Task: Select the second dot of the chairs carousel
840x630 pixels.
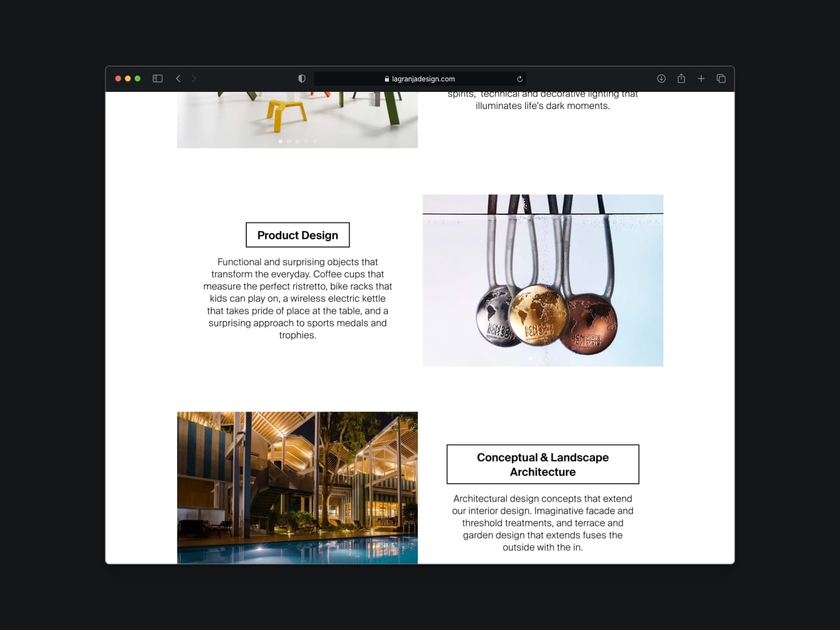Action: (289, 141)
